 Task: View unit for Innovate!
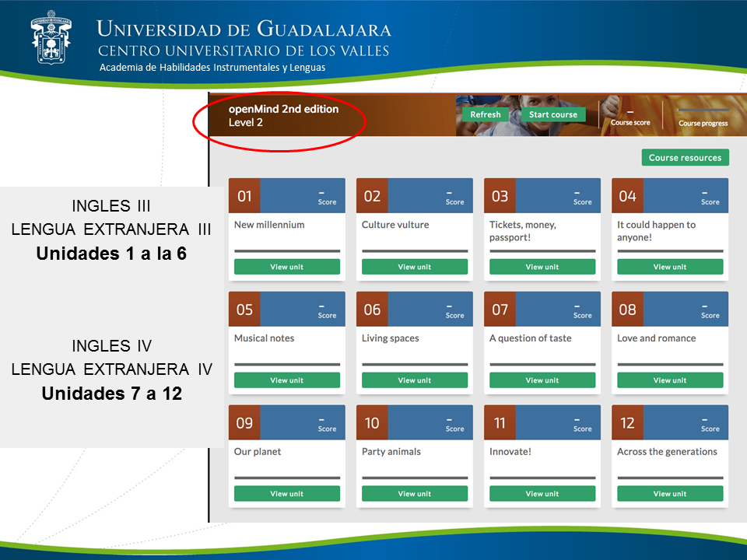tap(542, 493)
